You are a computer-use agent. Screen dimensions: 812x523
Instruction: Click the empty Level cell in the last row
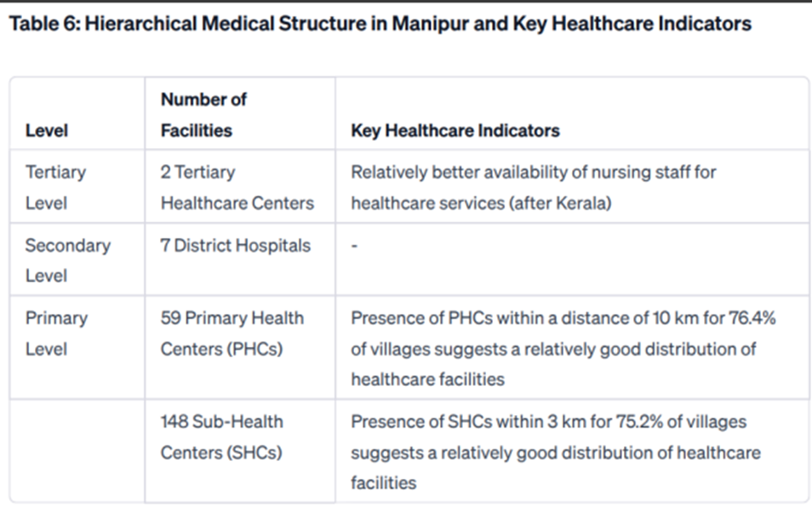77,451
